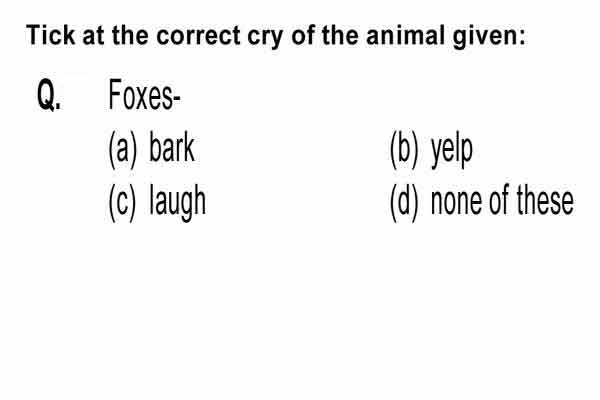
Task: Select the 'none of these' answer text
Action: [502, 200]
